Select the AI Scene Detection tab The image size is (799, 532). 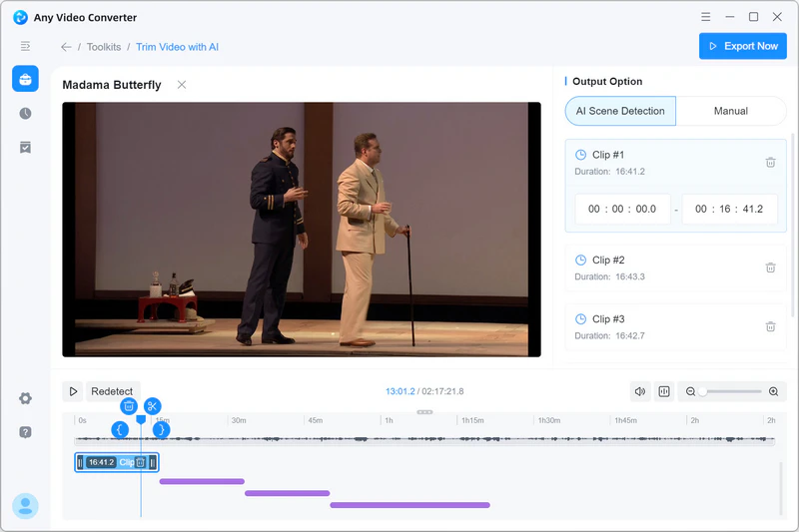(x=620, y=111)
